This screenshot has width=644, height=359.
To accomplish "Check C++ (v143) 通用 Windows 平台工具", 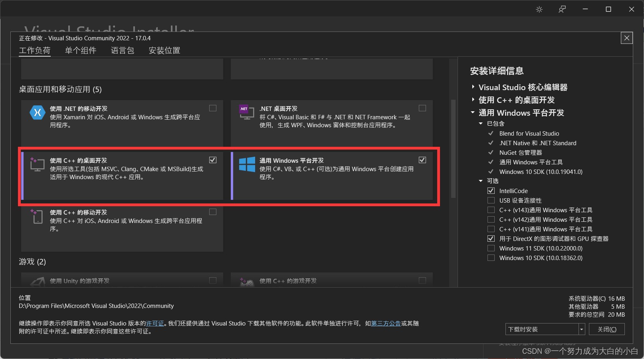I will click(491, 210).
